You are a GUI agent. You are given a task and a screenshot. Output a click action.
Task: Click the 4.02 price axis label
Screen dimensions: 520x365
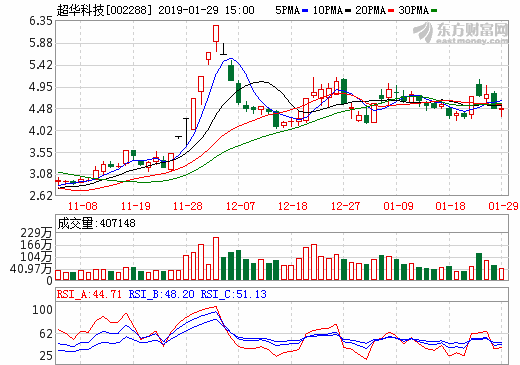pyautogui.click(x=41, y=130)
